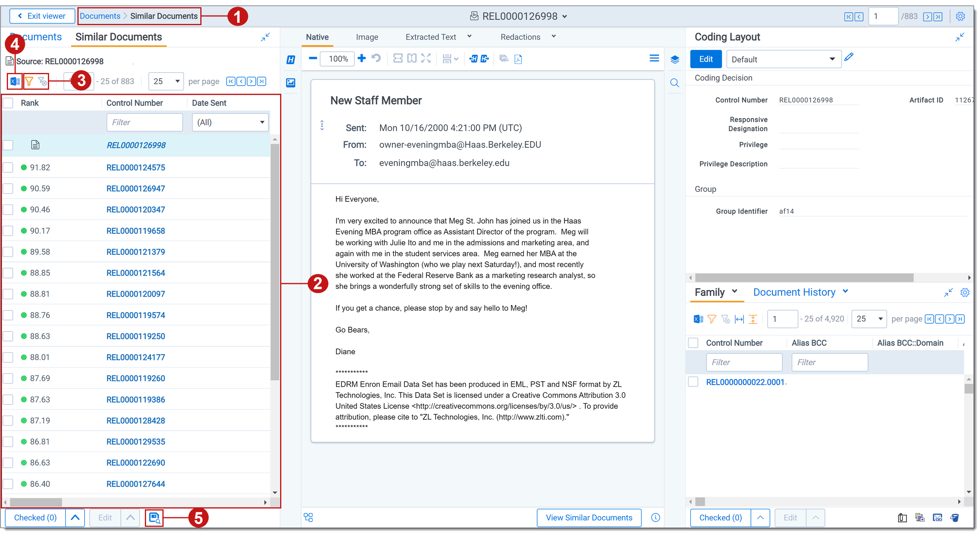
Task: Click the layers icon beside the viewer
Action: click(675, 59)
